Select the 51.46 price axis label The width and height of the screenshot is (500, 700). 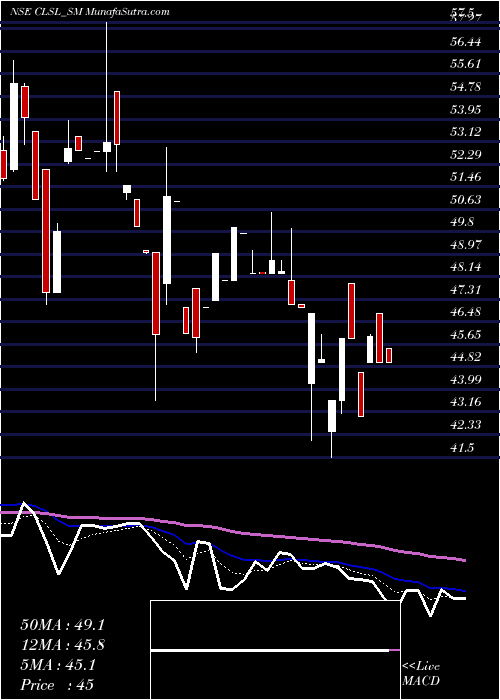(x=465, y=177)
